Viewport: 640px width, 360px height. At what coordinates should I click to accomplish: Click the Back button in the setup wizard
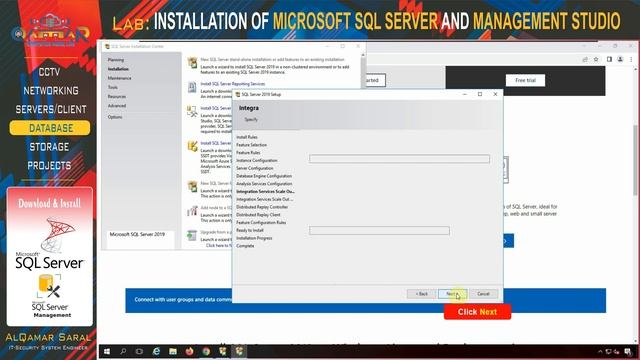(x=421, y=294)
